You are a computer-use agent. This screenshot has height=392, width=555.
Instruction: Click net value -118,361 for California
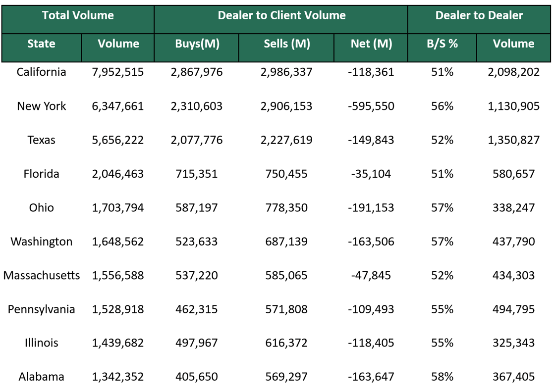[371, 72]
